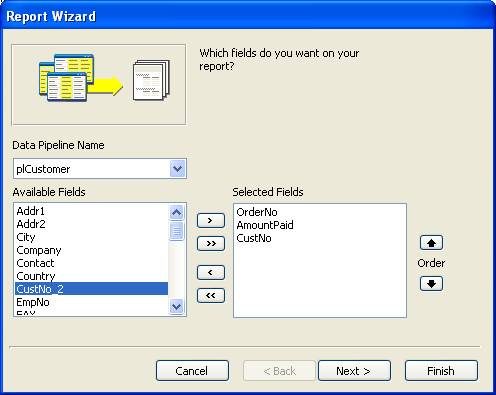Select Country in Available Fields
The width and height of the screenshot is (496, 395).
pos(91,276)
